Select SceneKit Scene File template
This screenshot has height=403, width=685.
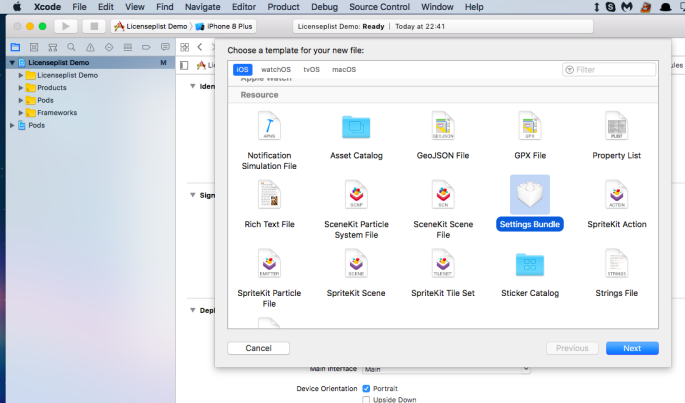coord(443,209)
